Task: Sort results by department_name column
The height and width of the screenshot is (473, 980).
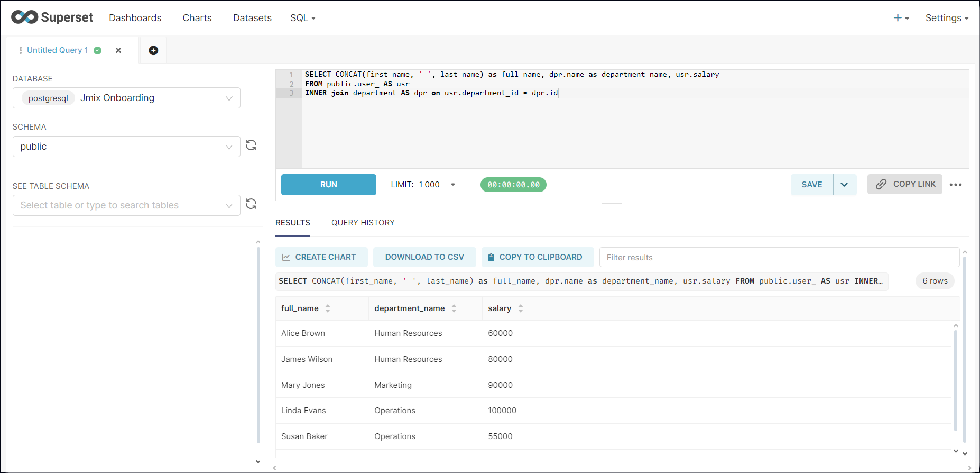Action: tap(454, 308)
